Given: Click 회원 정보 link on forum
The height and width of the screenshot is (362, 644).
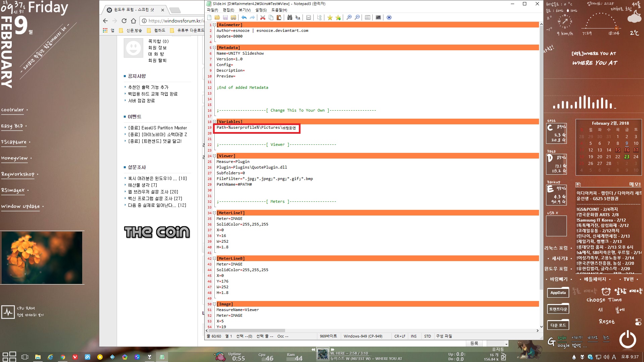Looking at the screenshot, I should (x=157, y=48).
